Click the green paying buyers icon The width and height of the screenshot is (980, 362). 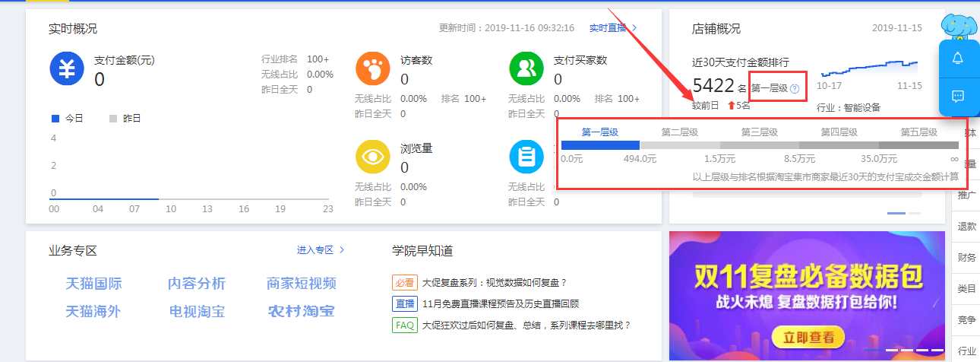pos(526,68)
